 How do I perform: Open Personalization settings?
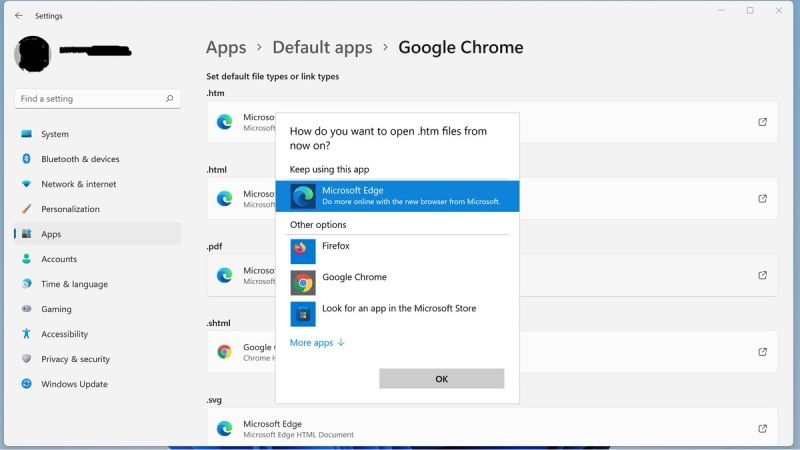point(97,209)
